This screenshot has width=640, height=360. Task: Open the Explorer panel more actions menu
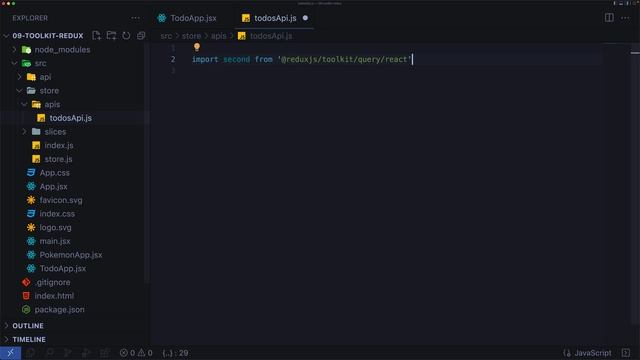point(136,18)
